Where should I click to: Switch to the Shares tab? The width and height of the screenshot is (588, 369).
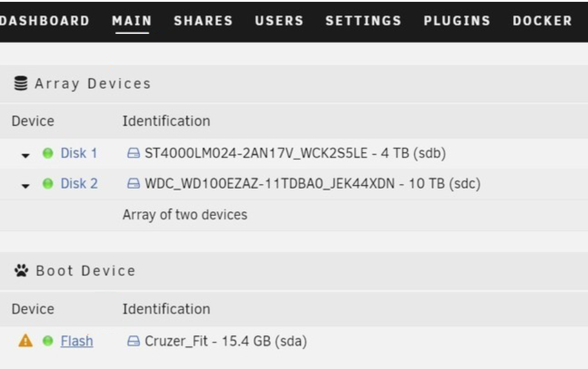pos(203,21)
